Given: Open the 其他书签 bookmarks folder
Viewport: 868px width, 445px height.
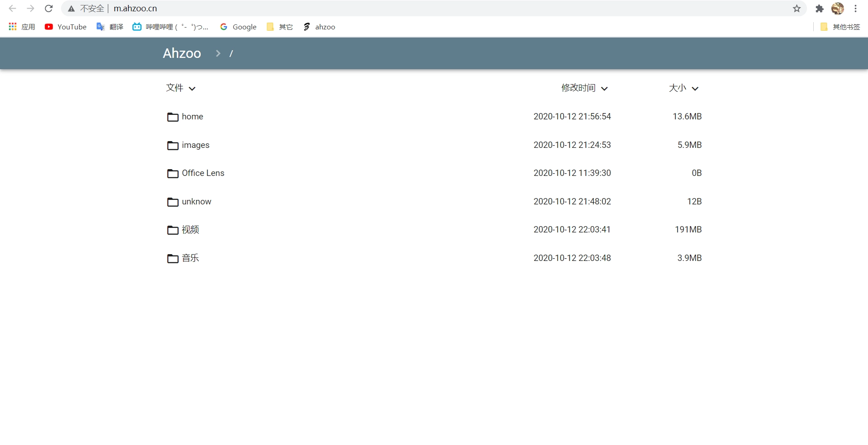Looking at the screenshot, I should point(840,27).
